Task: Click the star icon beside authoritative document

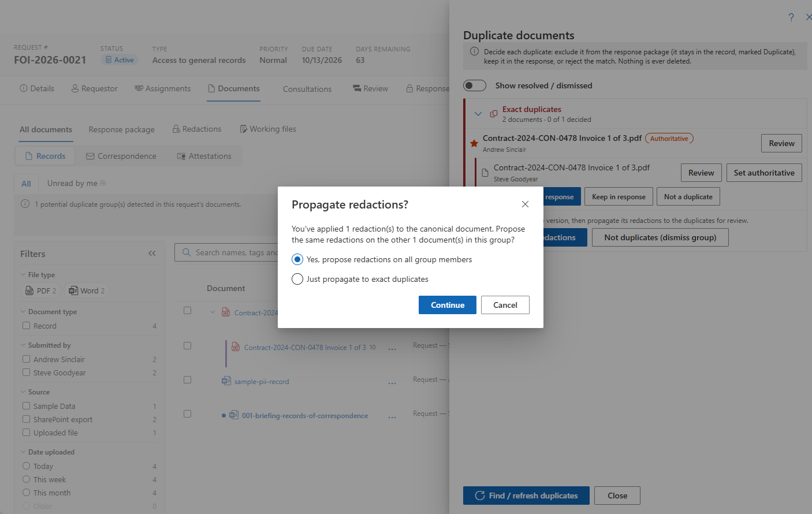Action: pos(474,143)
